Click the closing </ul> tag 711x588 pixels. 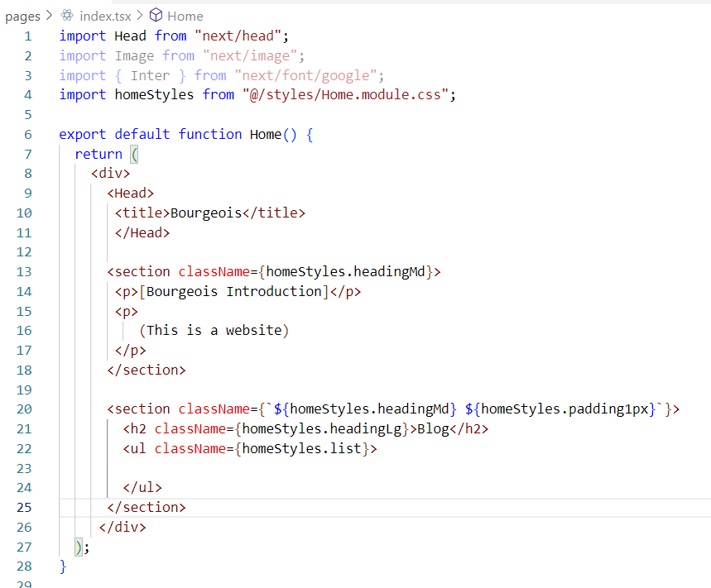[142, 488]
